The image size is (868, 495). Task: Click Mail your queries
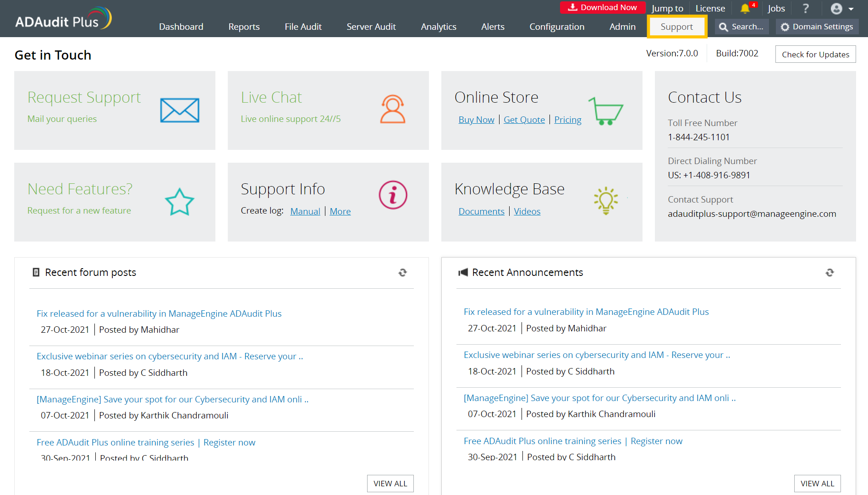coord(62,119)
